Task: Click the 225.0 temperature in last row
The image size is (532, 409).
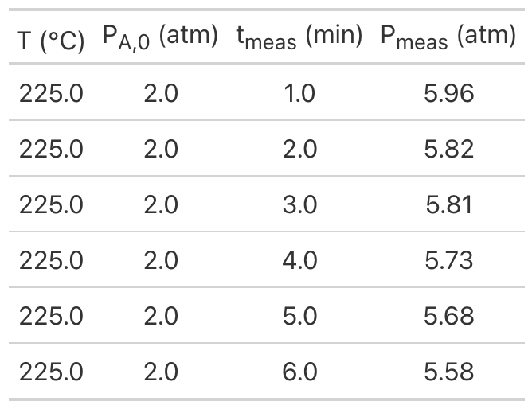Action: 51,372
